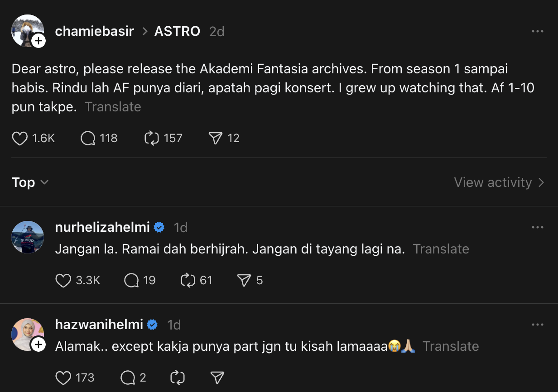Translate chamiebasir's post

[x=113, y=107]
